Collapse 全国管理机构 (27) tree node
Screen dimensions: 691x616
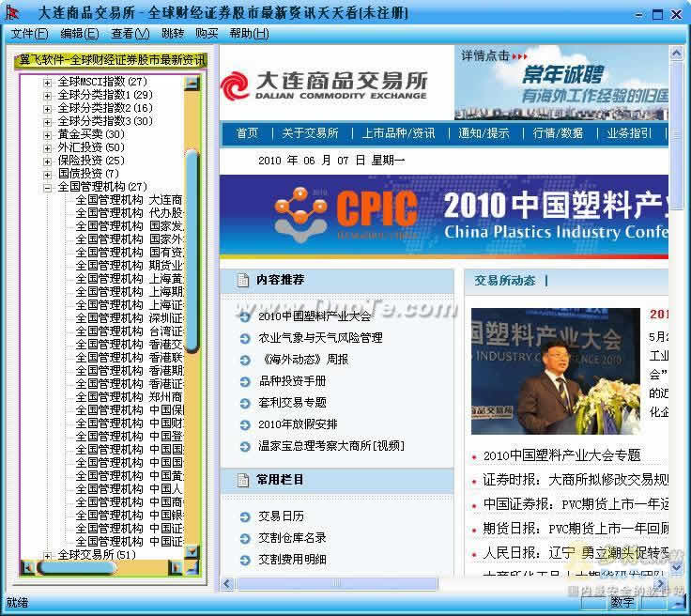click(48, 188)
